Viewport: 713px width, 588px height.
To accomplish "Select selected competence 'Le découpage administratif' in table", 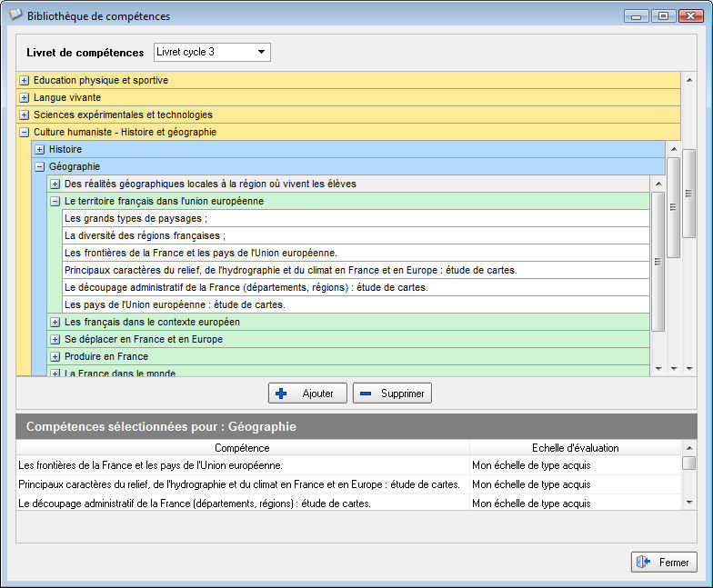I will tap(242, 503).
